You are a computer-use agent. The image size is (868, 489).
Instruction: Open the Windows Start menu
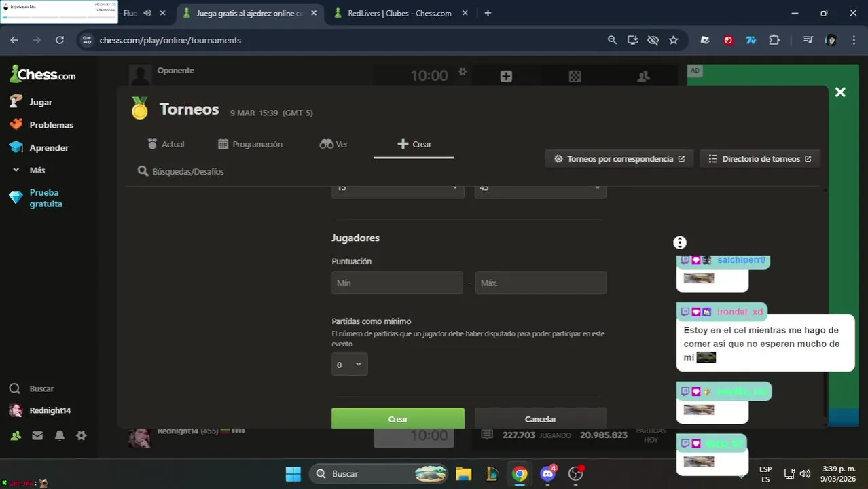293,473
